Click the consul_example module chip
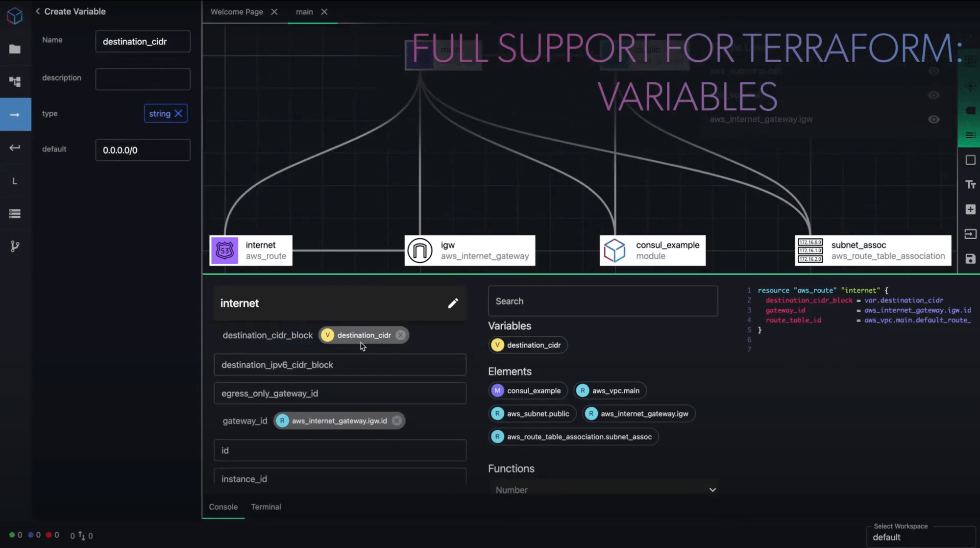 [528, 391]
